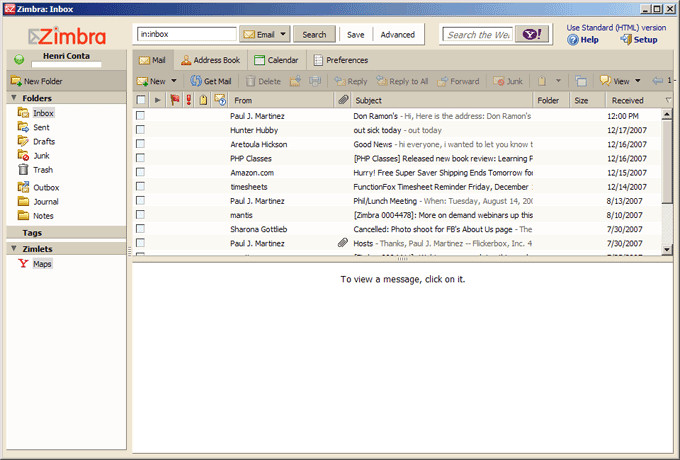Click the tag column header icon
This screenshot has height=460, width=680.
[x=203, y=100]
